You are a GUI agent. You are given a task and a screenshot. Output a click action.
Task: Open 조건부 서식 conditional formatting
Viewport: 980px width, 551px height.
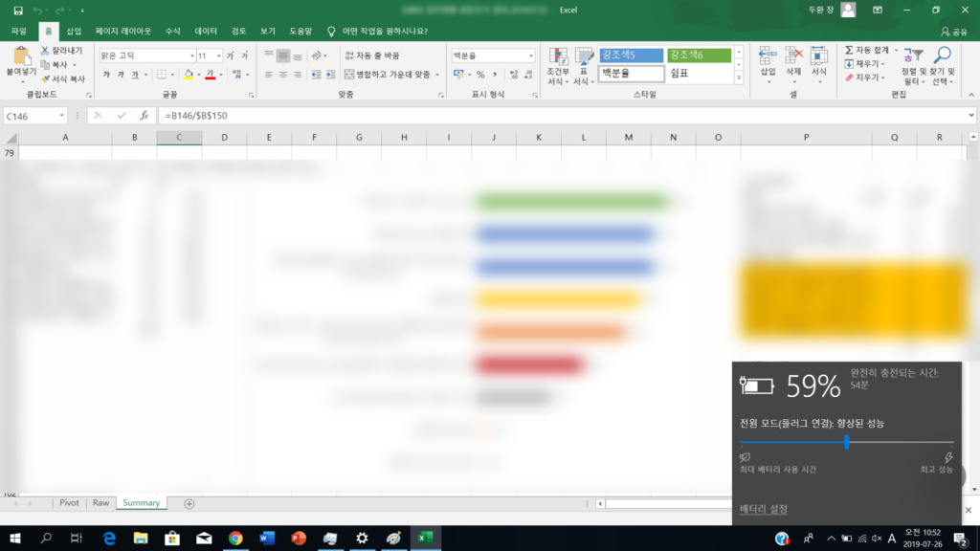558,66
